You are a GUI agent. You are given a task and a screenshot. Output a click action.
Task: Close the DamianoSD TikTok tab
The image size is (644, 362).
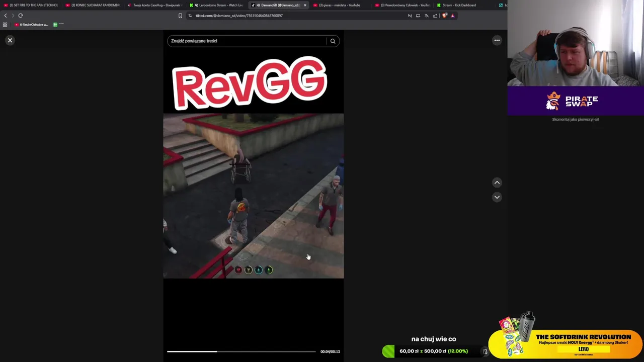click(x=305, y=5)
